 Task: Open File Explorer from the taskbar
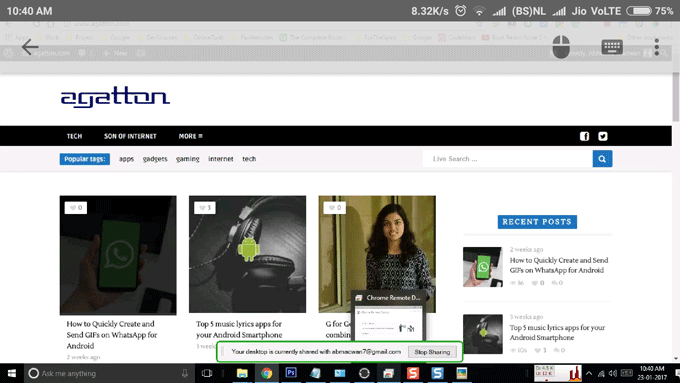242,373
